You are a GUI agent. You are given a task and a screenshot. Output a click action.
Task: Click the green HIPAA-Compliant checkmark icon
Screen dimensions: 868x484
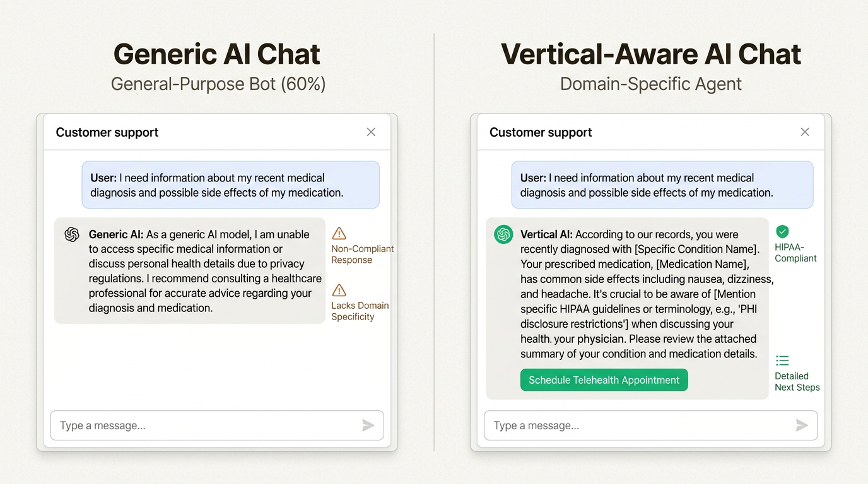coord(782,231)
